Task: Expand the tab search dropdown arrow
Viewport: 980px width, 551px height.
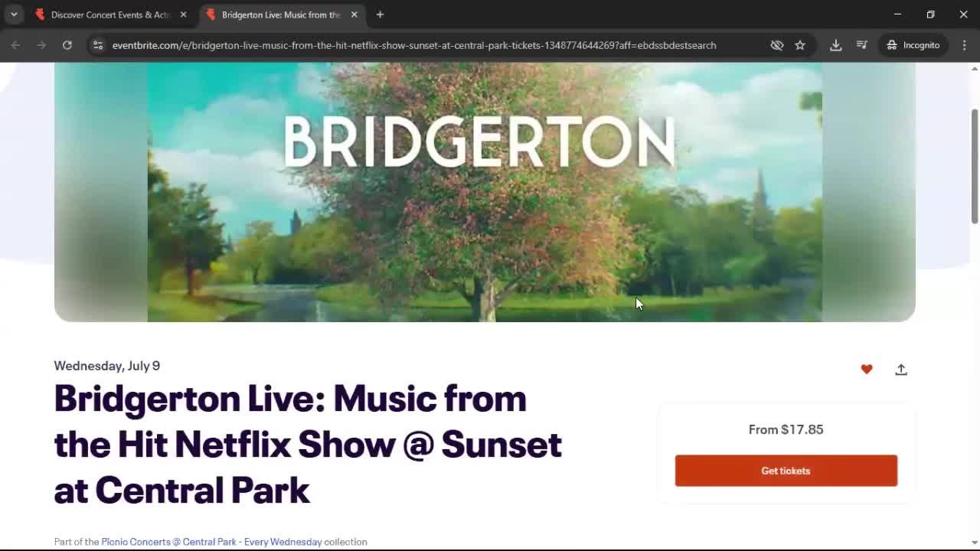Action: 14,15
